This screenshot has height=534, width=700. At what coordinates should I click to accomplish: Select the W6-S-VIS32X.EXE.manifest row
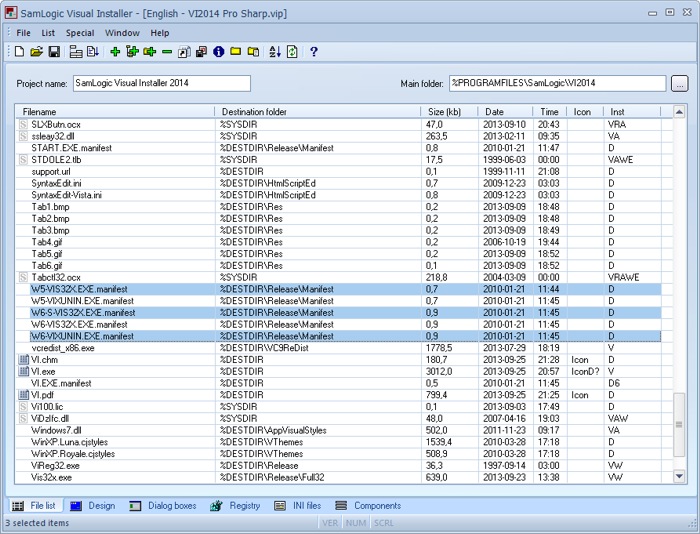coord(338,313)
